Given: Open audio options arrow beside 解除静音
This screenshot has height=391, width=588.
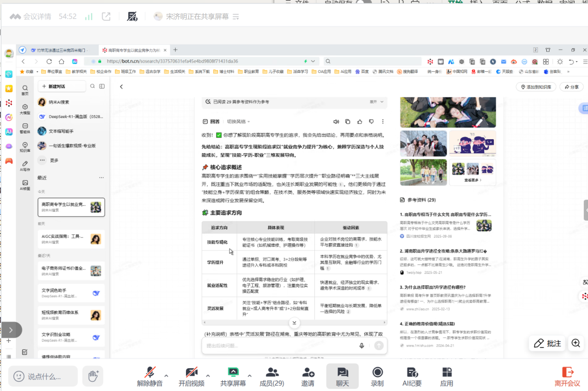Looking at the screenshot, I should [166, 376].
